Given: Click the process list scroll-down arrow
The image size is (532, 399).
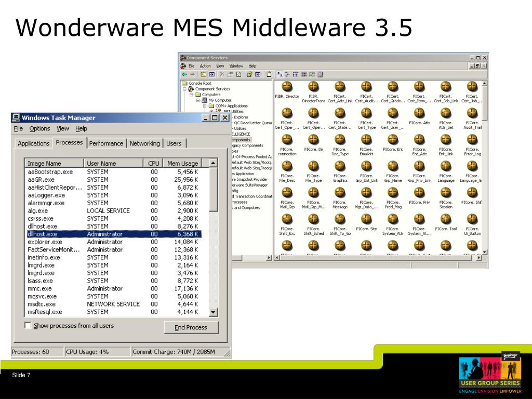Looking at the screenshot, I should coord(213,312).
